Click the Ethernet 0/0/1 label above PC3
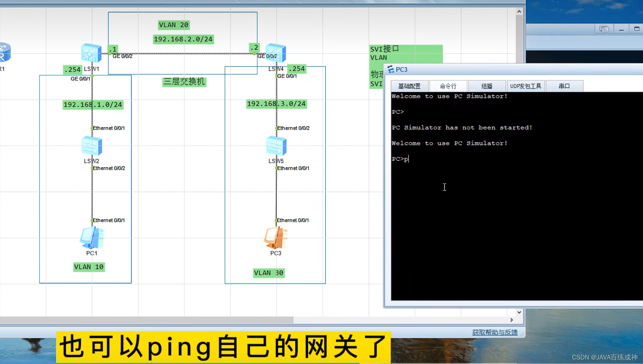643x364 pixels. (293, 220)
